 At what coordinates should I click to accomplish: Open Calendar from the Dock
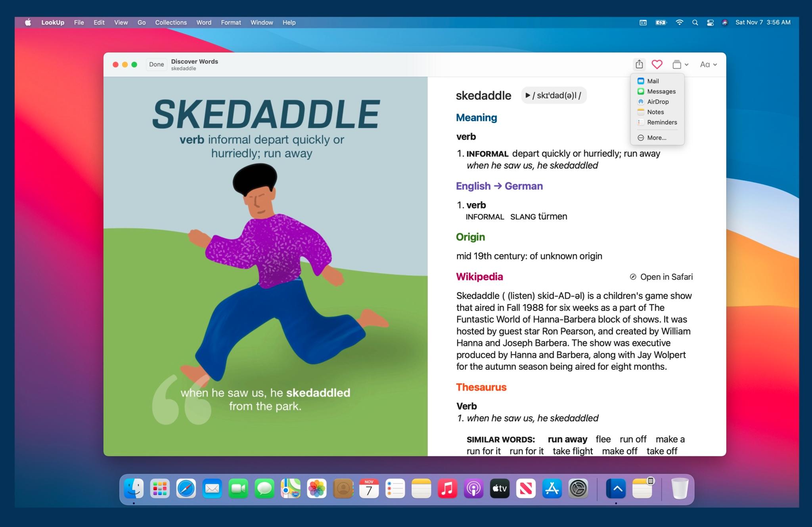(369, 489)
